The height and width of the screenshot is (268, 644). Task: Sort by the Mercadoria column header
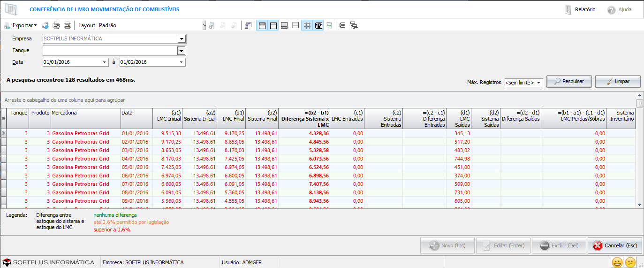coord(85,119)
